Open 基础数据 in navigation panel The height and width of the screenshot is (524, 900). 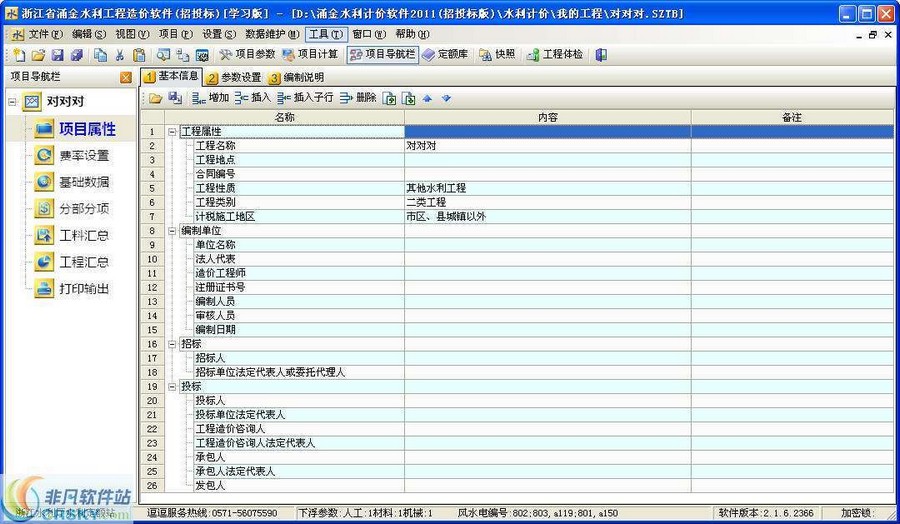pos(71,182)
